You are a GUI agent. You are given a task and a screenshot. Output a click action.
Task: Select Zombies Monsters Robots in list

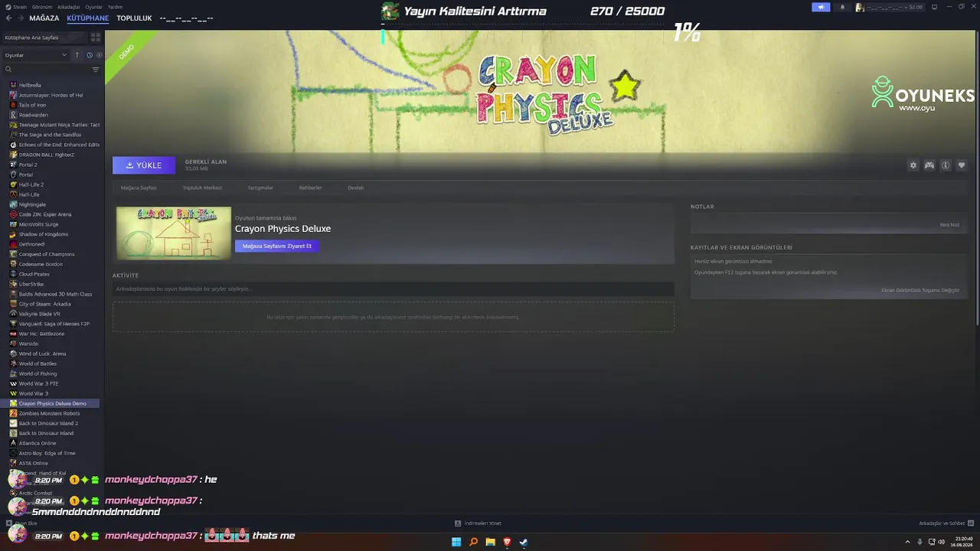coord(50,413)
